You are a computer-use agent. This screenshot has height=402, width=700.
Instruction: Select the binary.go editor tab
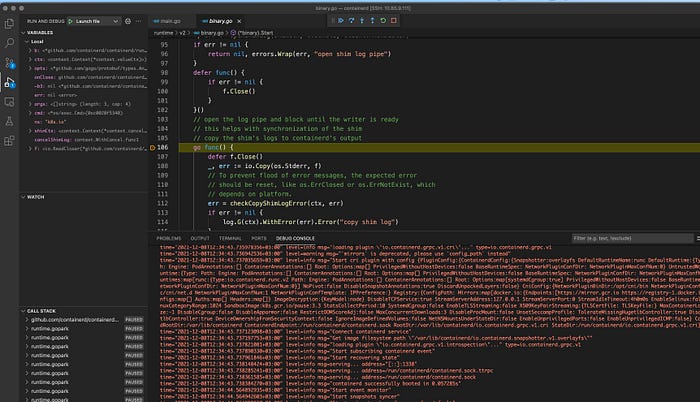221,21
